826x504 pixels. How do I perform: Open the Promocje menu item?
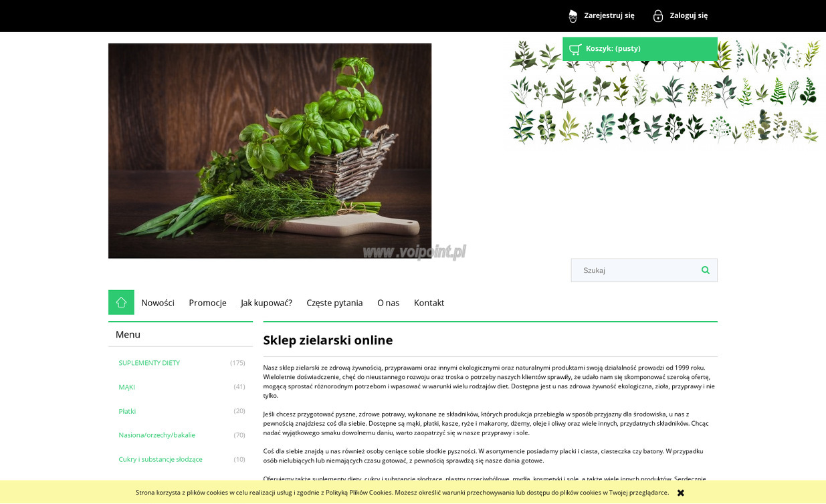point(207,303)
